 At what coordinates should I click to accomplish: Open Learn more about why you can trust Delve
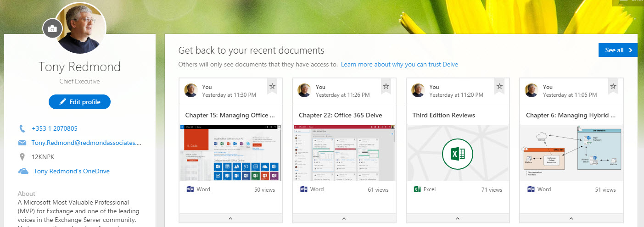(399, 64)
